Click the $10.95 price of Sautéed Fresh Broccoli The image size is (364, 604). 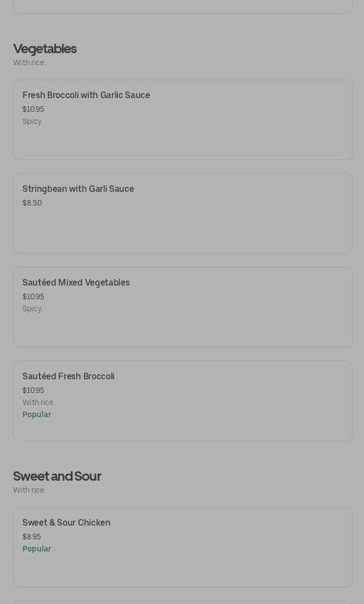pos(33,391)
